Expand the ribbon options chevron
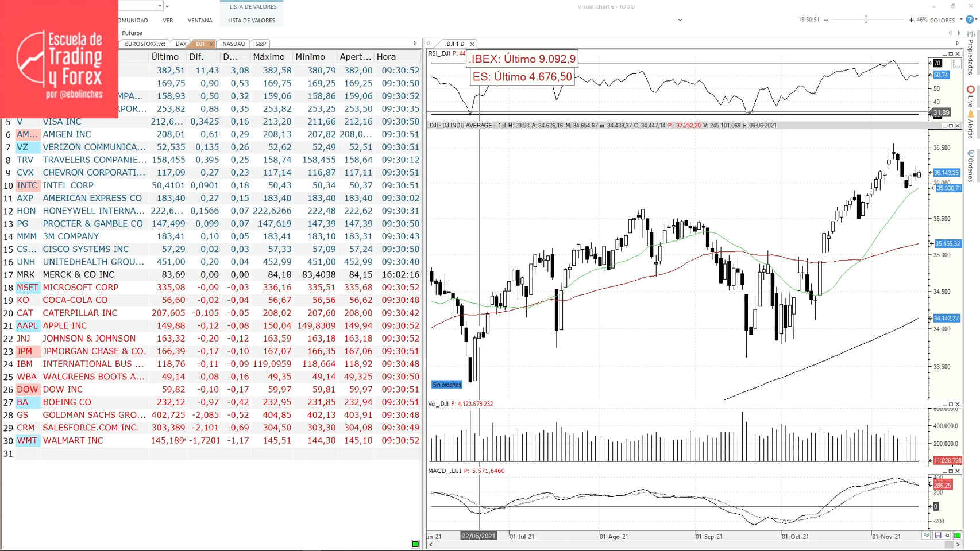This screenshot has height=551, width=980. coord(680,20)
